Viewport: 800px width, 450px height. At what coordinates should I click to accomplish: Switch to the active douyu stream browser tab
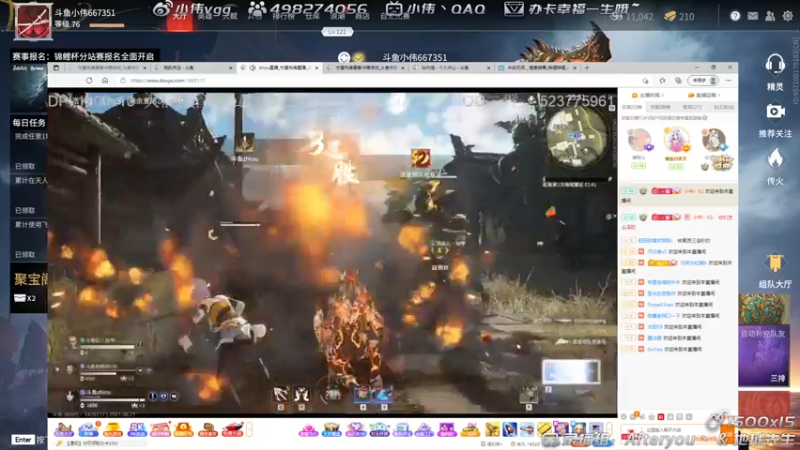[x=280, y=67]
